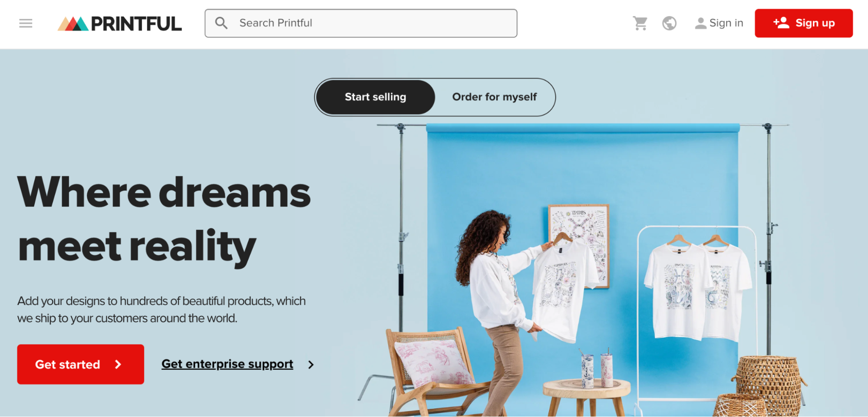
Task: Click the add-user icon in Sign up
Action: point(781,23)
